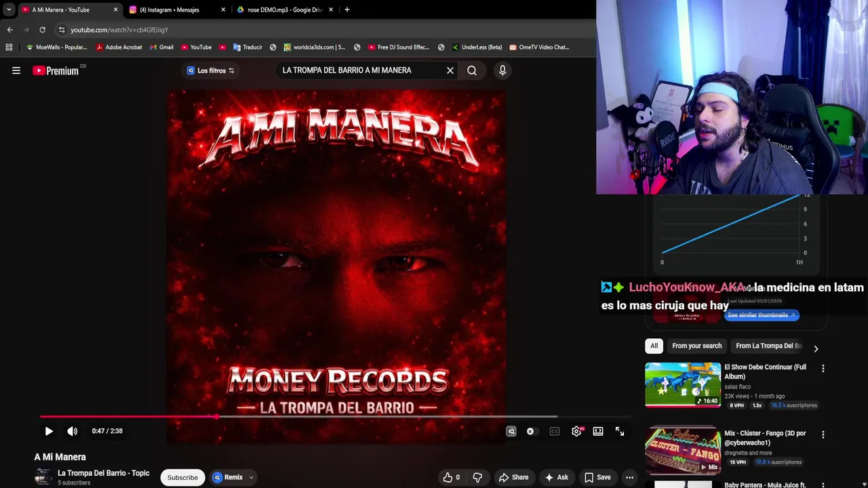Viewport: 868px width, 488px height.
Task: Open El Show Debe Continuar video title
Action: coord(765,371)
